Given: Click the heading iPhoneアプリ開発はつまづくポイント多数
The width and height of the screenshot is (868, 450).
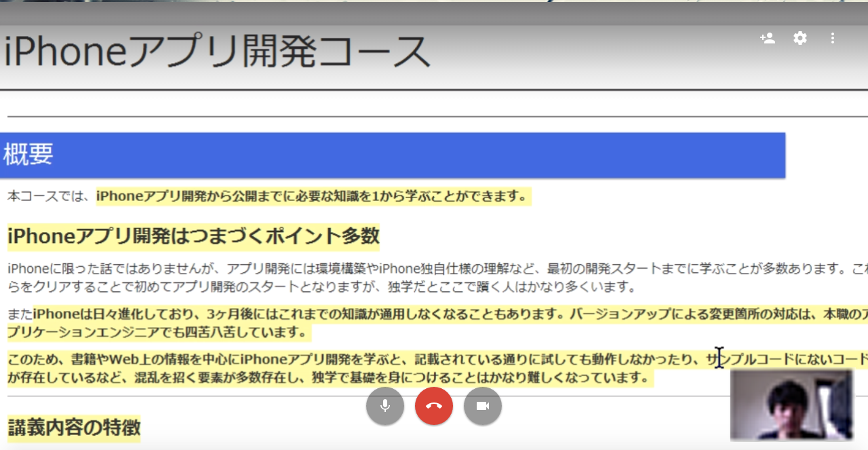Looking at the screenshot, I should click(x=193, y=236).
